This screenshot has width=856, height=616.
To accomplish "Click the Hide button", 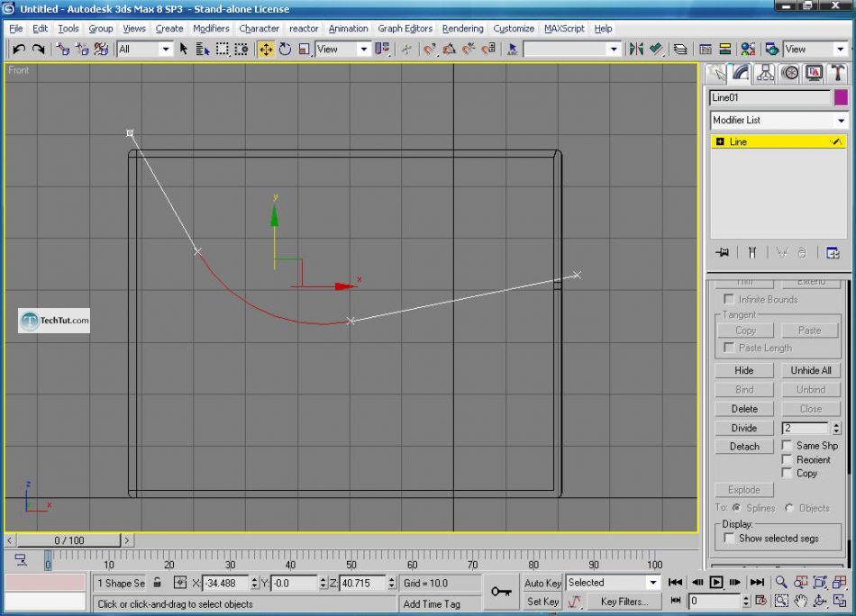I will 744,370.
